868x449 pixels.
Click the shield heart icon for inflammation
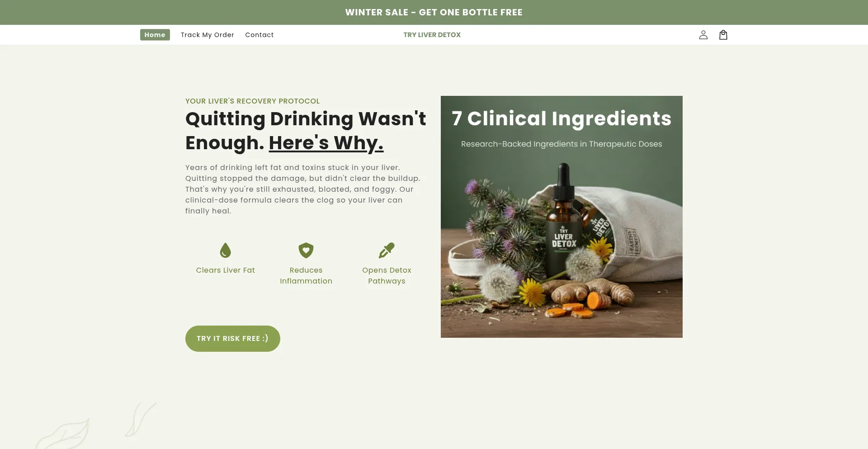tap(306, 250)
